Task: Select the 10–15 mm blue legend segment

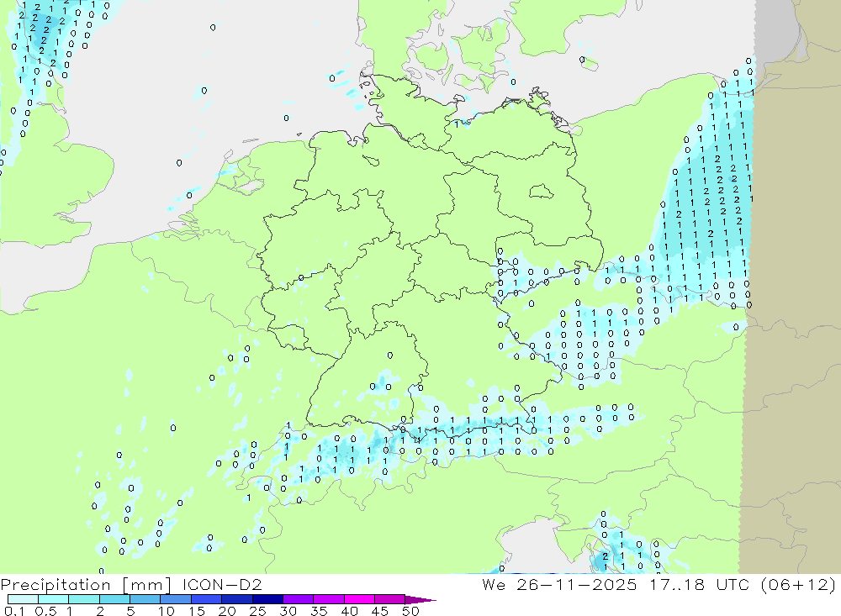Action: (176, 599)
